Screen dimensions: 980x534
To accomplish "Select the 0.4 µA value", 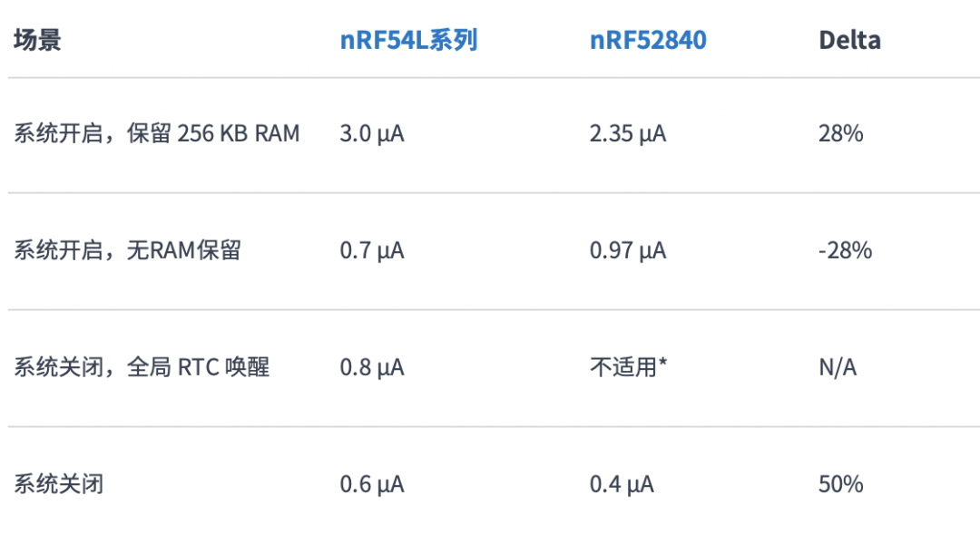I will 622,484.
